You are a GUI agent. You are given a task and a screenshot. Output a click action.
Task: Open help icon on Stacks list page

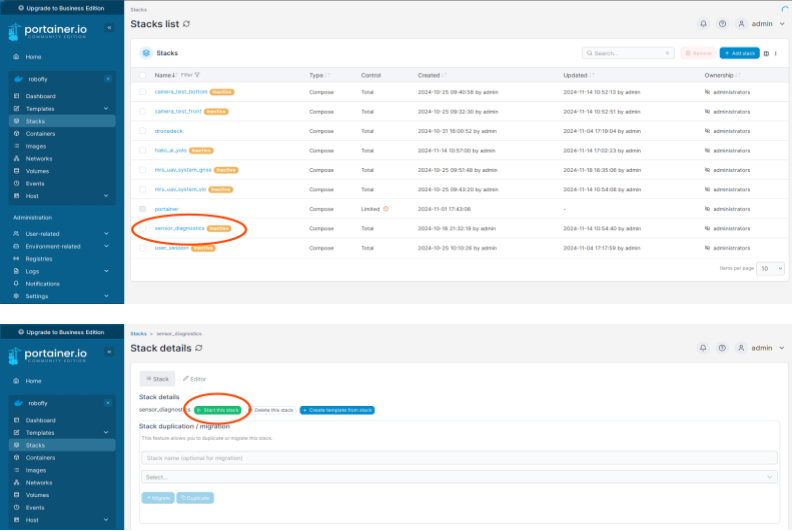pyautogui.click(x=722, y=24)
